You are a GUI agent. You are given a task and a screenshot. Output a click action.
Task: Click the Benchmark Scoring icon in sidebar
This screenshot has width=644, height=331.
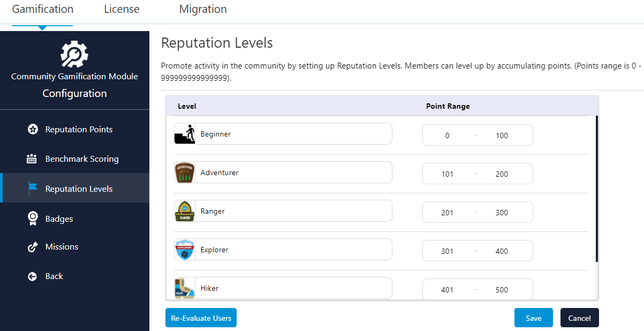click(32, 159)
